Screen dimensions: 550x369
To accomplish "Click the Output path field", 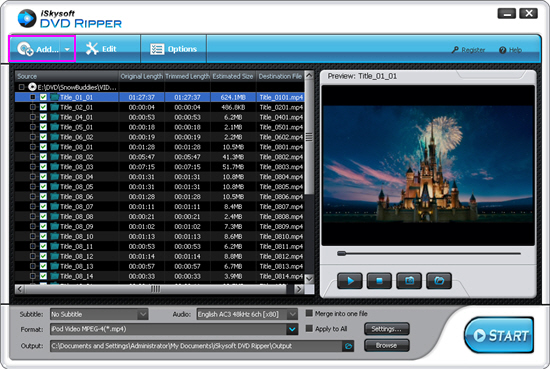I will point(196,346).
